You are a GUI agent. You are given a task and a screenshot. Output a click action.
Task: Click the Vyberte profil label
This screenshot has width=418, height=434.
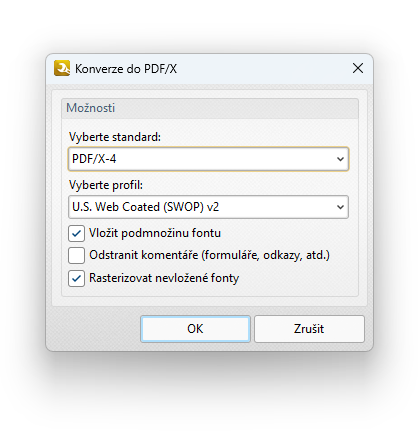(106, 185)
